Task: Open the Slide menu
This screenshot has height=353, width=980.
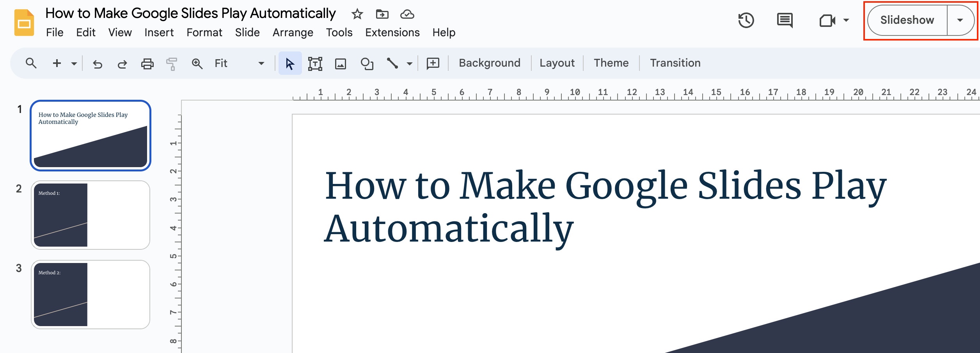Action: pos(247,32)
